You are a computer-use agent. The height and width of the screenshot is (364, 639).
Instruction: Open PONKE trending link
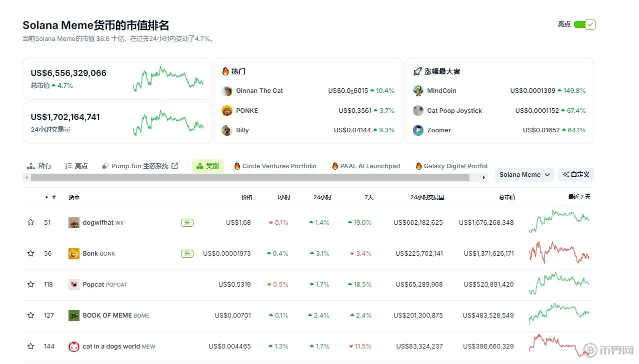[247, 110]
